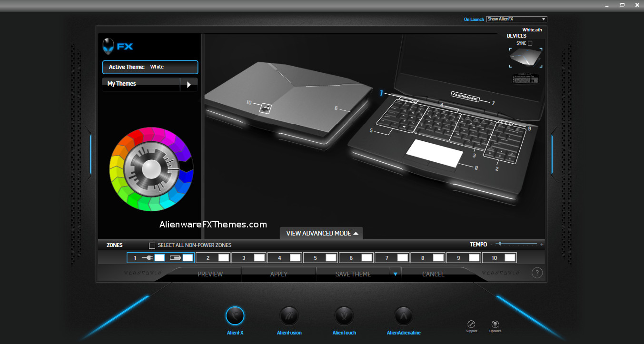Click the Support icon

[x=471, y=324]
